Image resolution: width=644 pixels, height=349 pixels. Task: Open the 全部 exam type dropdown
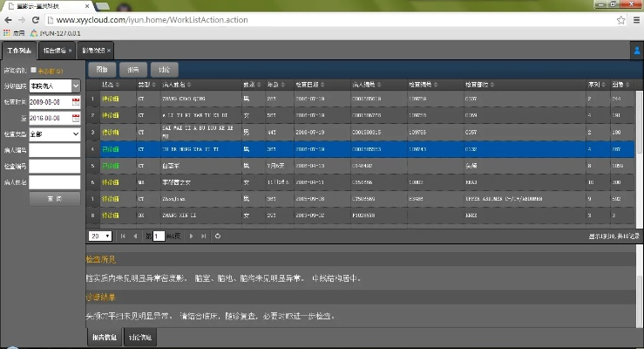tap(54, 134)
